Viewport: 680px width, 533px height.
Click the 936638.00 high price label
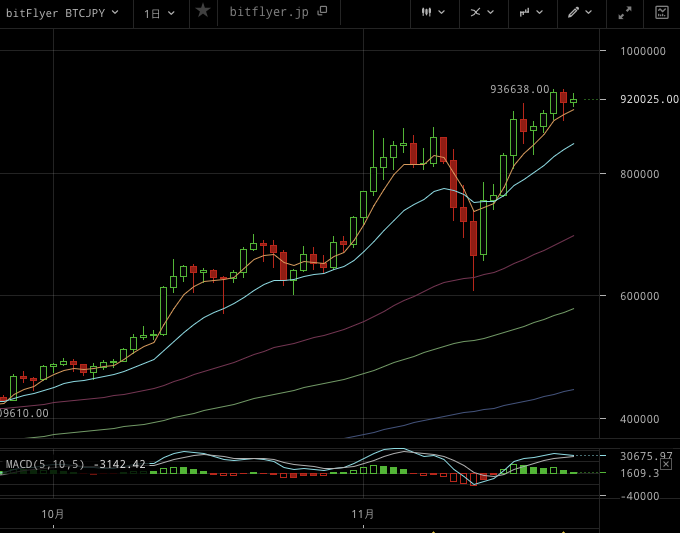[520, 89]
